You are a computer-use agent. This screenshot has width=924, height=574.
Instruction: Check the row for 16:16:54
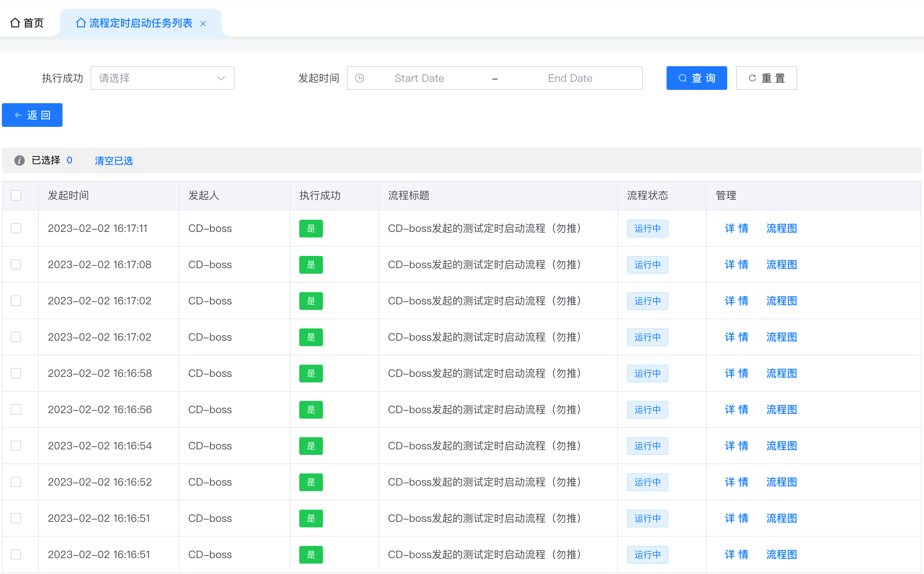[x=16, y=446]
